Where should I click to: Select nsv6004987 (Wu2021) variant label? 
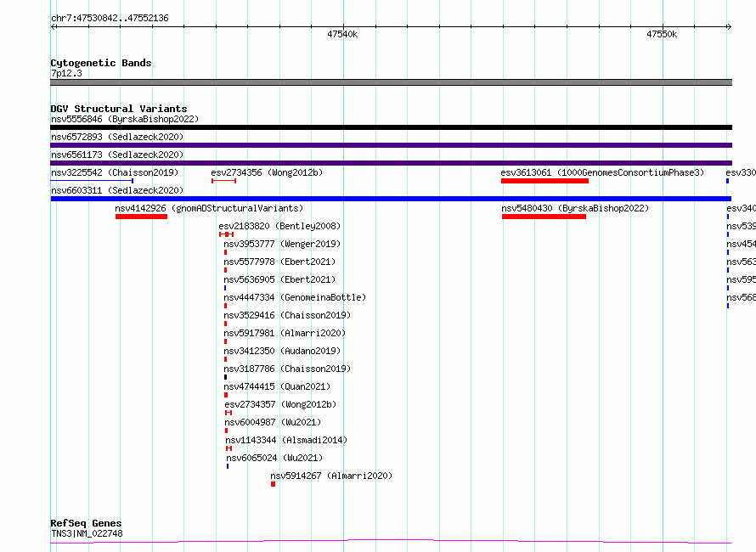(273, 422)
